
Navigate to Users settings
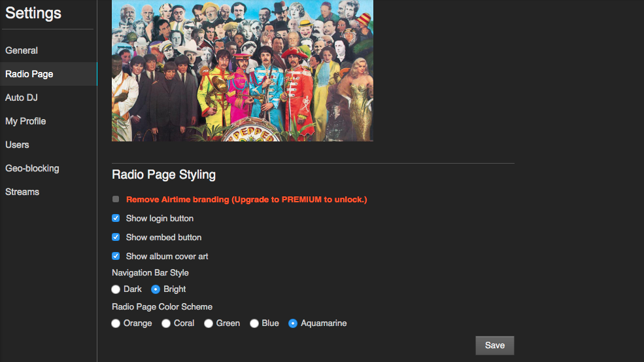[17, 145]
